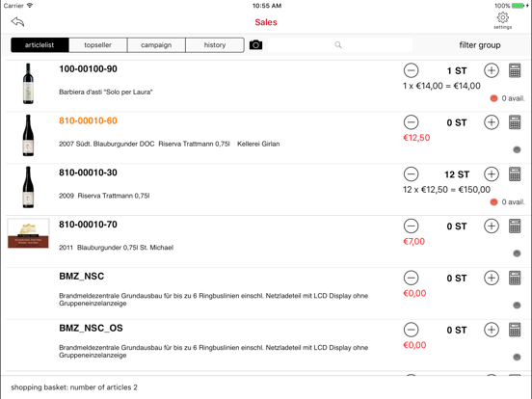The width and height of the screenshot is (532, 399).
Task: Tap gray status dot for BMZ_NSC
Action: click(517, 306)
